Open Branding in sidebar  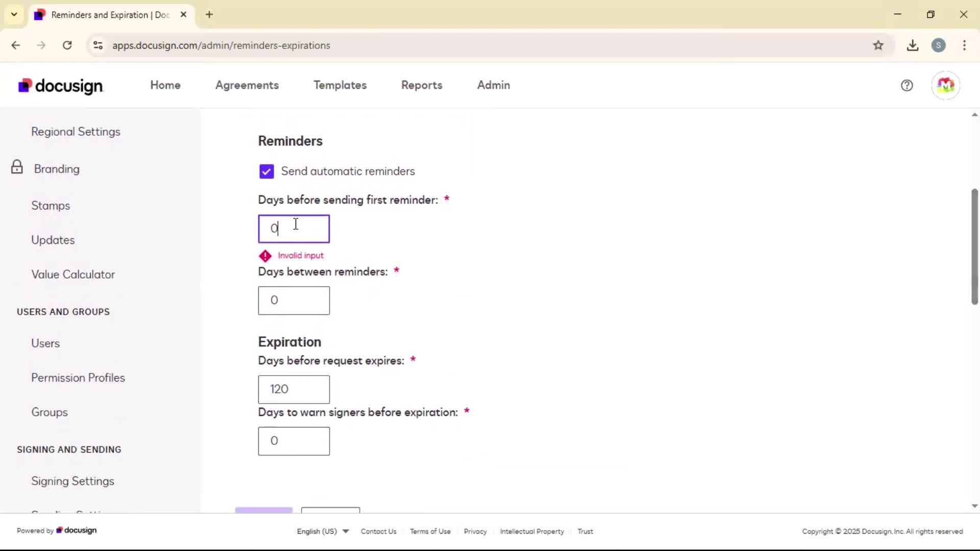click(x=57, y=169)
